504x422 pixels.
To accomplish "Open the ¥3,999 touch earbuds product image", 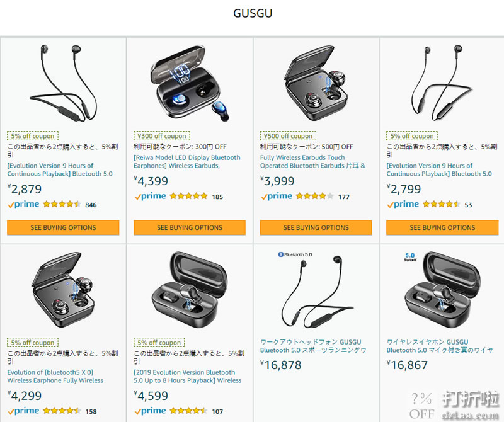I will pyautogui.click(x=316, y=83).
